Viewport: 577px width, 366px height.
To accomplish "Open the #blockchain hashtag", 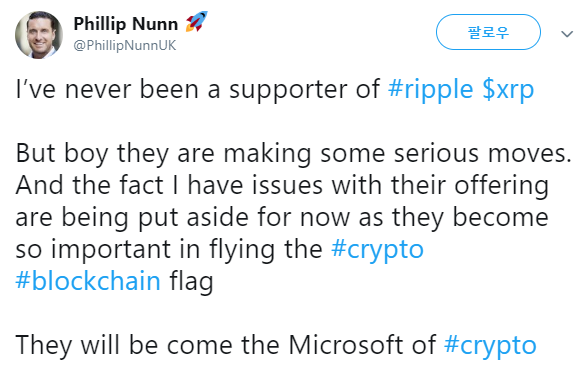I will (x=88, y=281).
